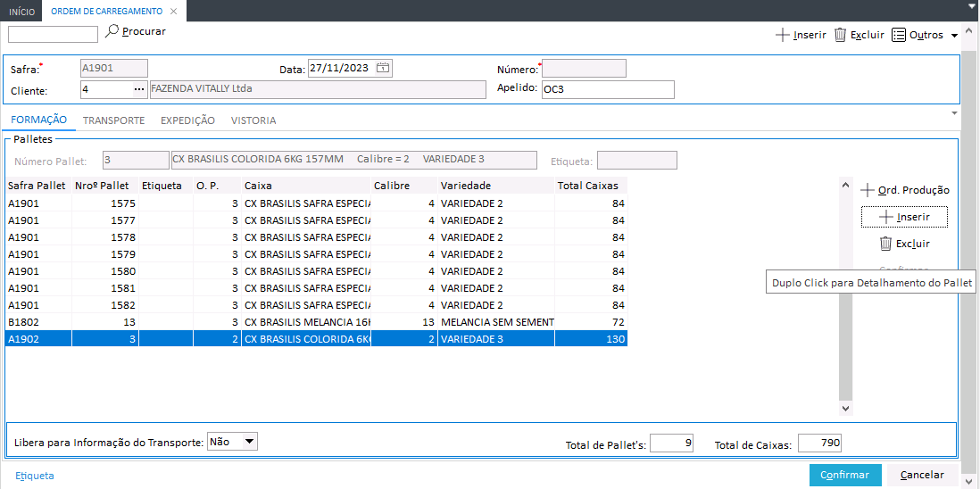The width and height of the screenshot is (980, 489).
Task: Open the VISTORIA tab
Action: coord(253,120)
